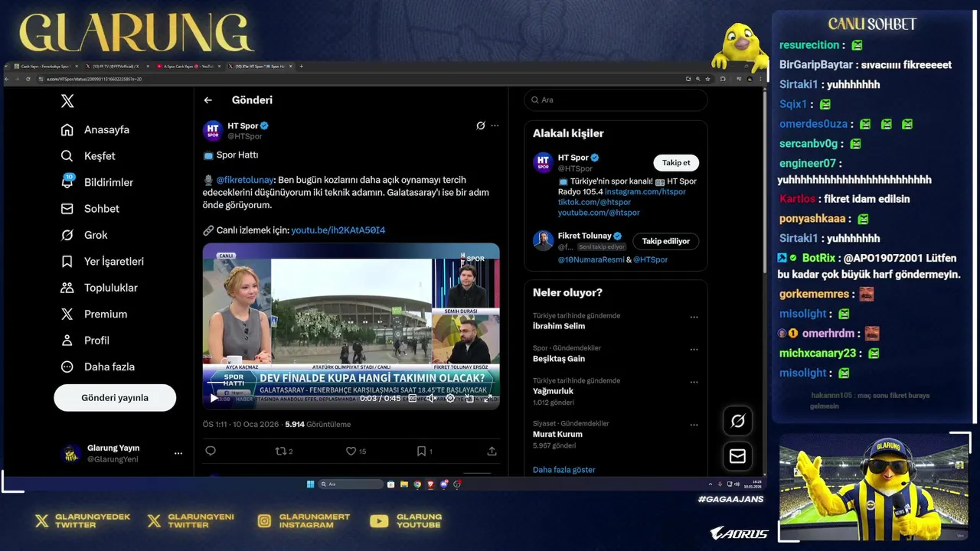Open video player settings gear
The height and width of the screenshot is (551, 980).
(x=450, y=398)
